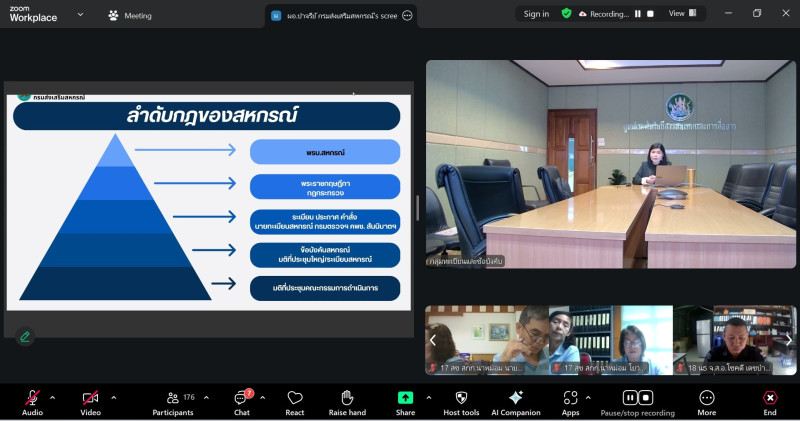Turn on camera with Video button

[x=91, y=400]
